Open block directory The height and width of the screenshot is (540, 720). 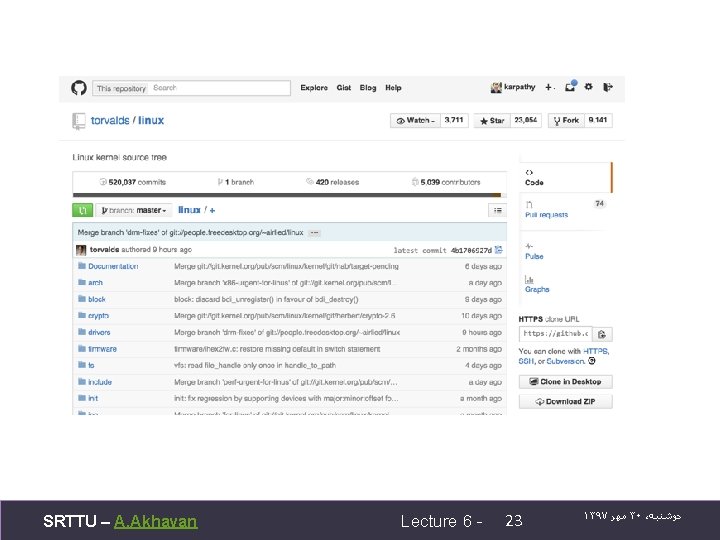[96, 299]
